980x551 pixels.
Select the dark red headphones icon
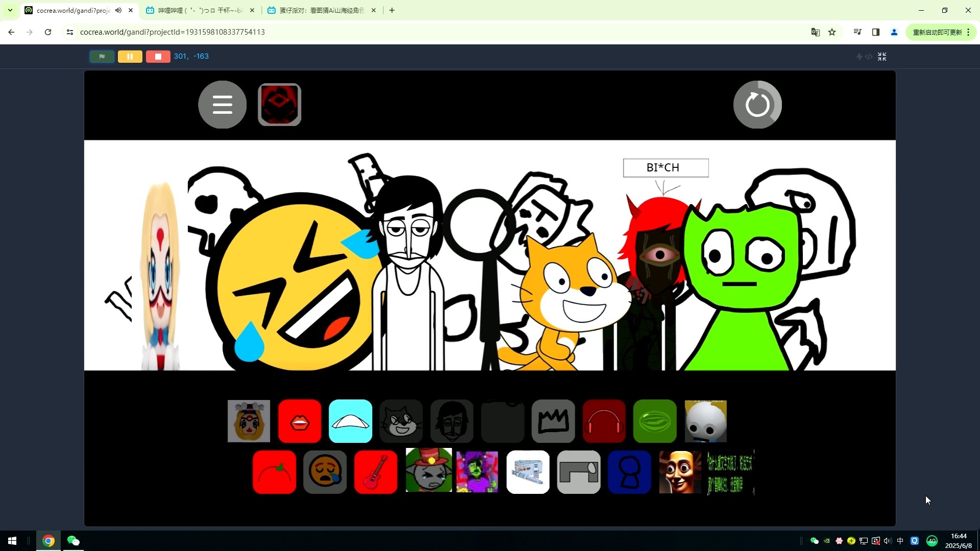click(x=604, y=421)
